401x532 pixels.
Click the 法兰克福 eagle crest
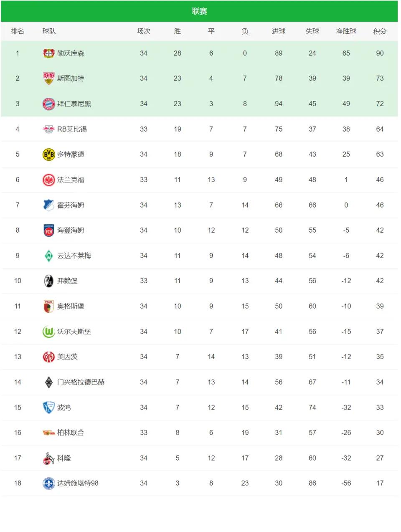(x=49, y=180)
